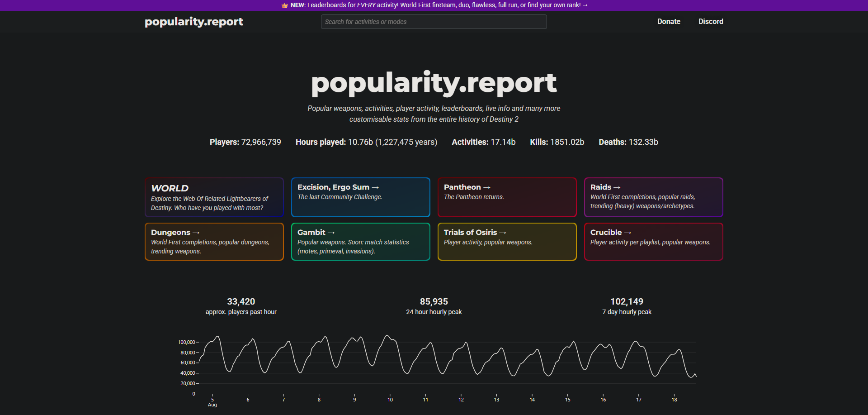Click the Hours played: 10.76b statistic
The width and height of the screenshot is (868, 415).
pyautogui.click(x=366, y=142)
